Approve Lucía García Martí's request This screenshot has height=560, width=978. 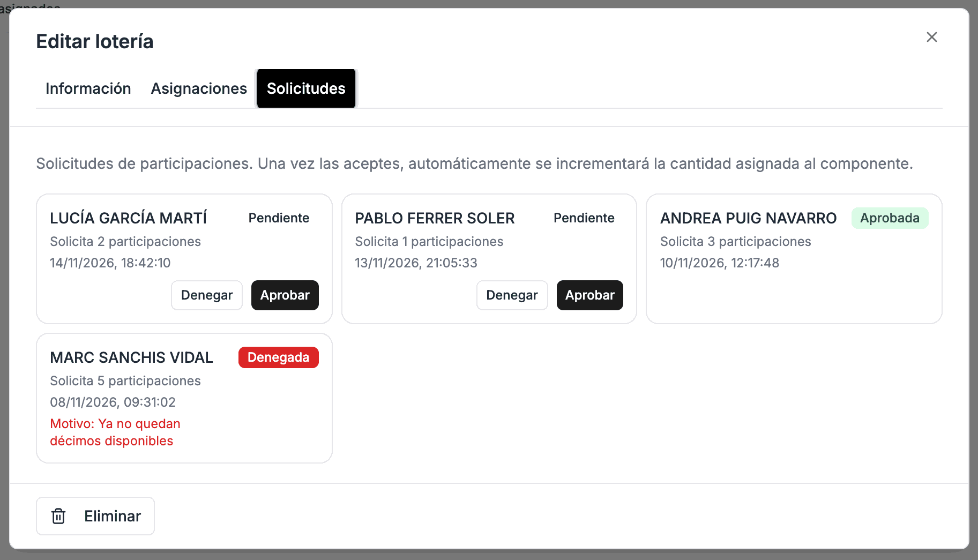285,295
